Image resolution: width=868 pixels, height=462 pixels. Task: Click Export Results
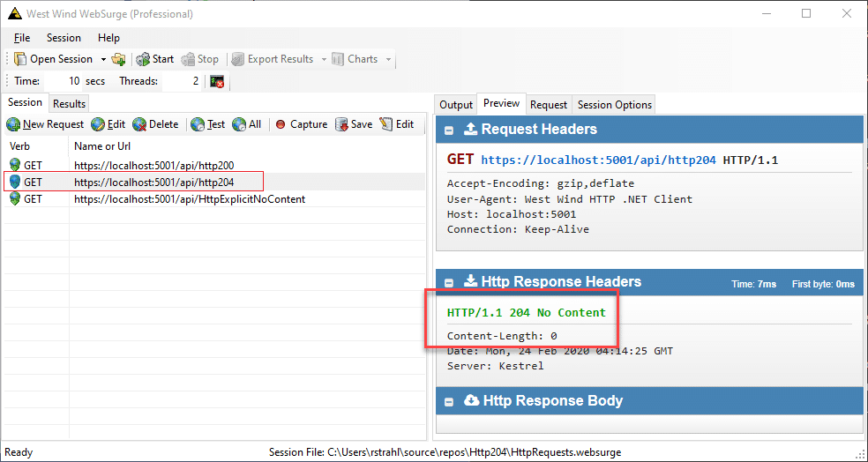(x=273, y=59)
